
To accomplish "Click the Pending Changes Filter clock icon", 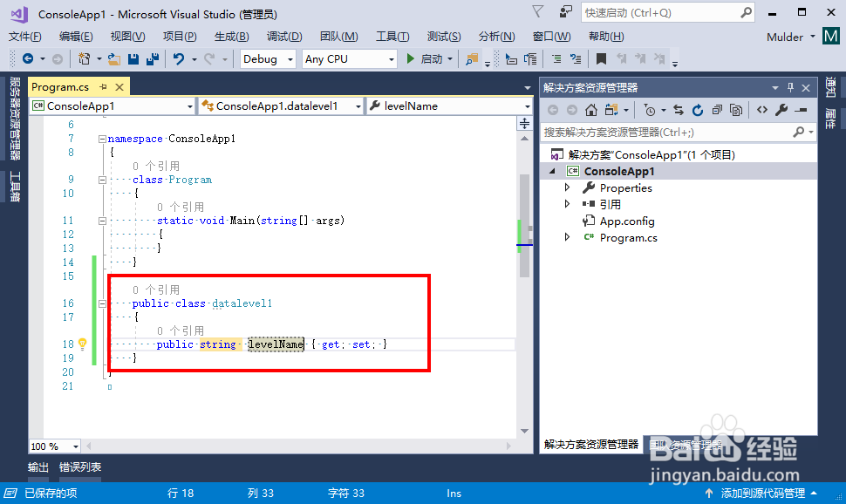I will 650,110.
